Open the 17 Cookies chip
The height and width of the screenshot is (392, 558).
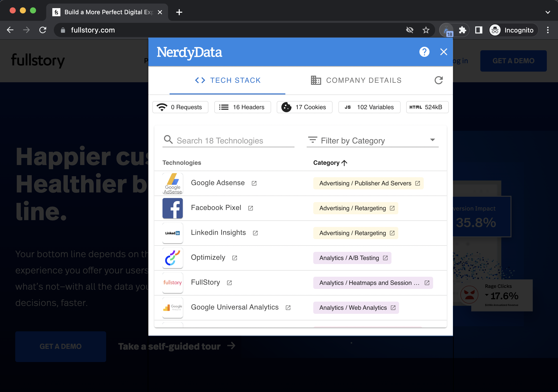[304, 107]
